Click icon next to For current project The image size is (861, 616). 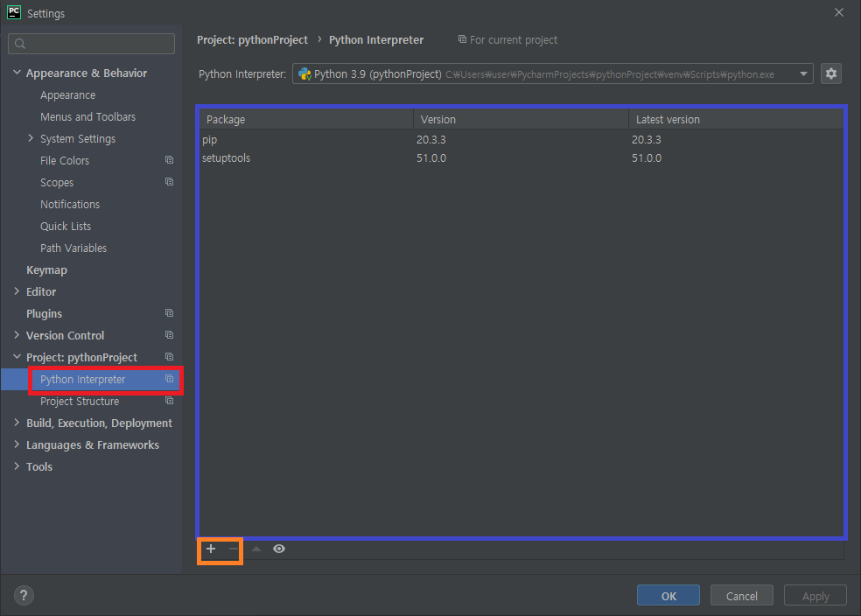pyautogui.click(x=462, y=39)
